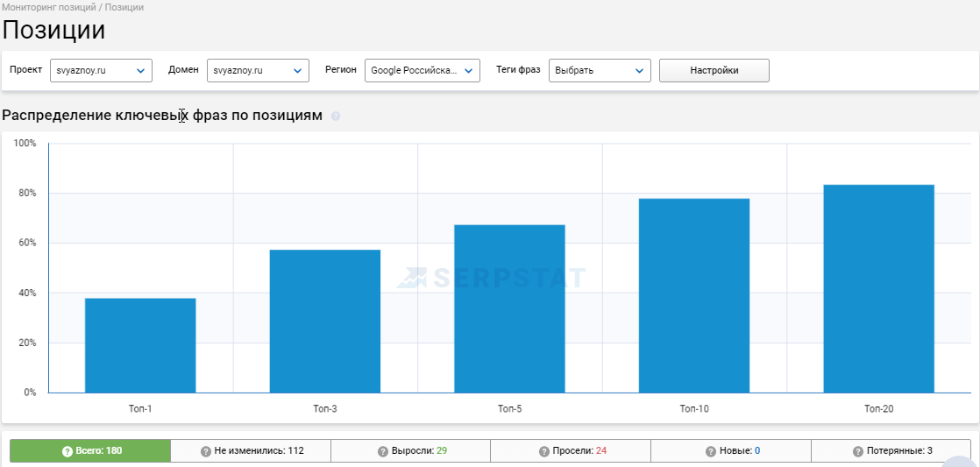Image resolution: width=980 pixels, height=467 pixels.
Task: Open the Проект dropdown with svyaznoy.ru
Action: click(102, 71)
